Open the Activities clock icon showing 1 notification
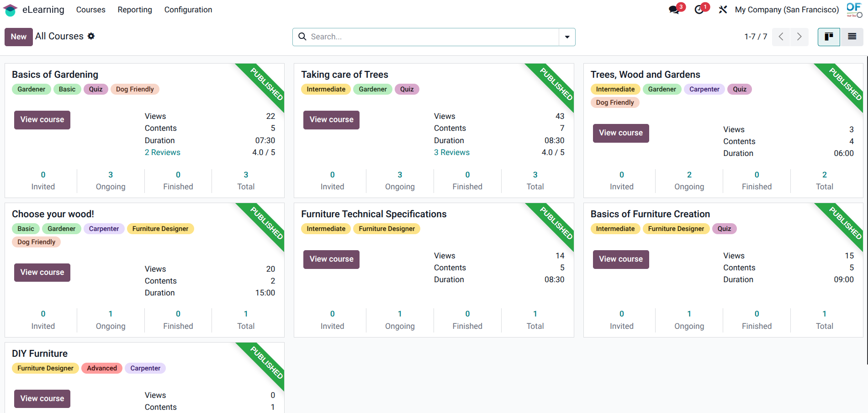This screenshot has width=868, height=413. [x=699, y=9]
